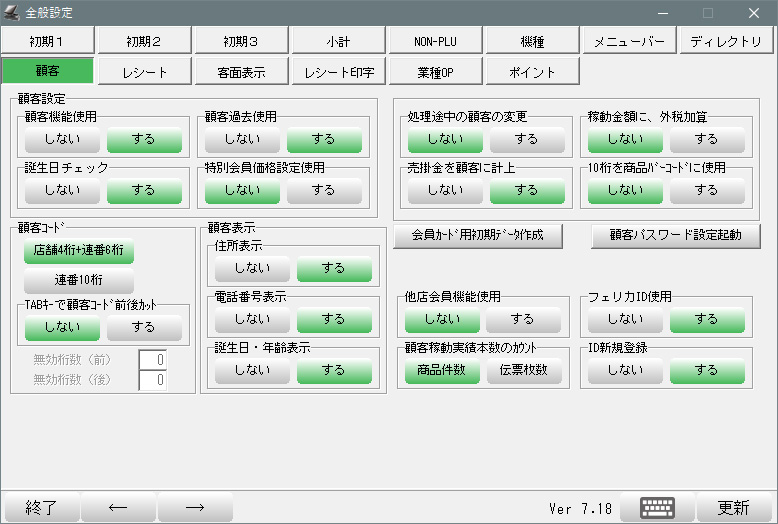Open the メニューバー tab
This screenshot has width=778, height=524.
pos(629,41)
